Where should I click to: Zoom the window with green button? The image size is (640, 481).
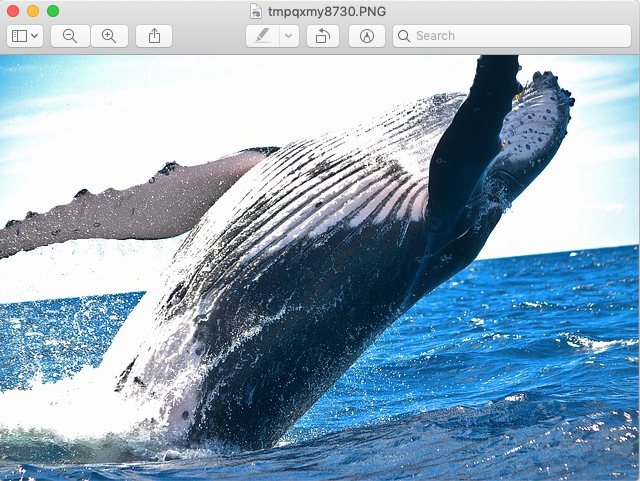pyautogui.click(x=53, y=11)
